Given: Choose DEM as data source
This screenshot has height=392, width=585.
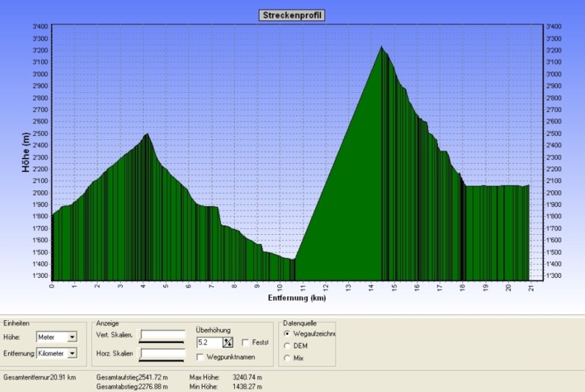Looking at the screenshot, I should coord(287,345).
